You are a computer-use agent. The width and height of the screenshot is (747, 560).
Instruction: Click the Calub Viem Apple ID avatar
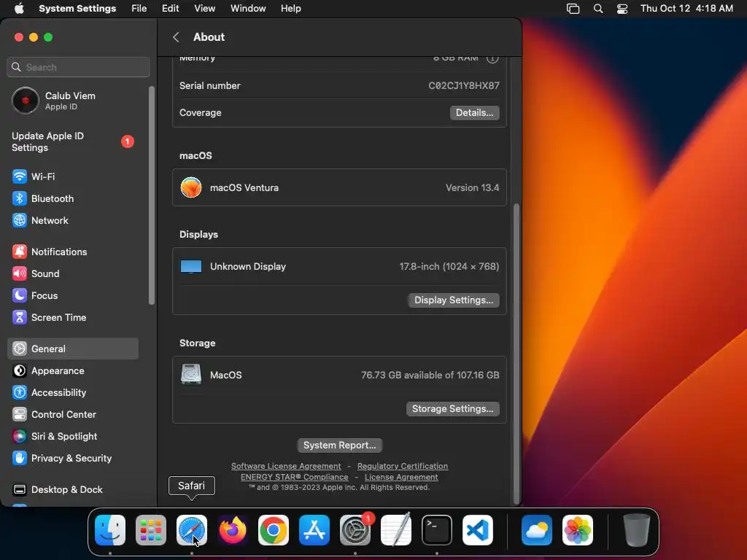[x=26, y=101]
